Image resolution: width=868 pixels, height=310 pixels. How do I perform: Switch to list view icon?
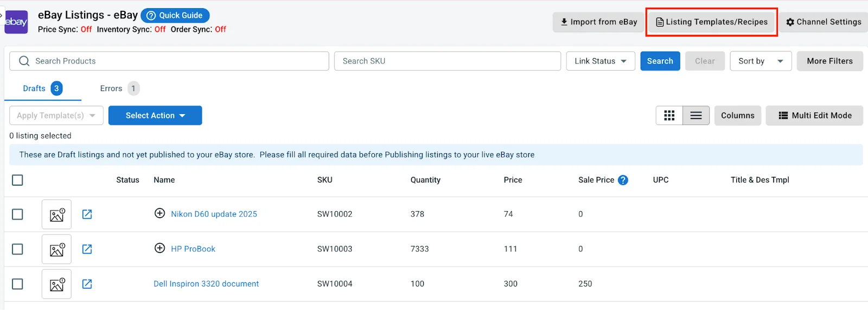coord(696,115)
